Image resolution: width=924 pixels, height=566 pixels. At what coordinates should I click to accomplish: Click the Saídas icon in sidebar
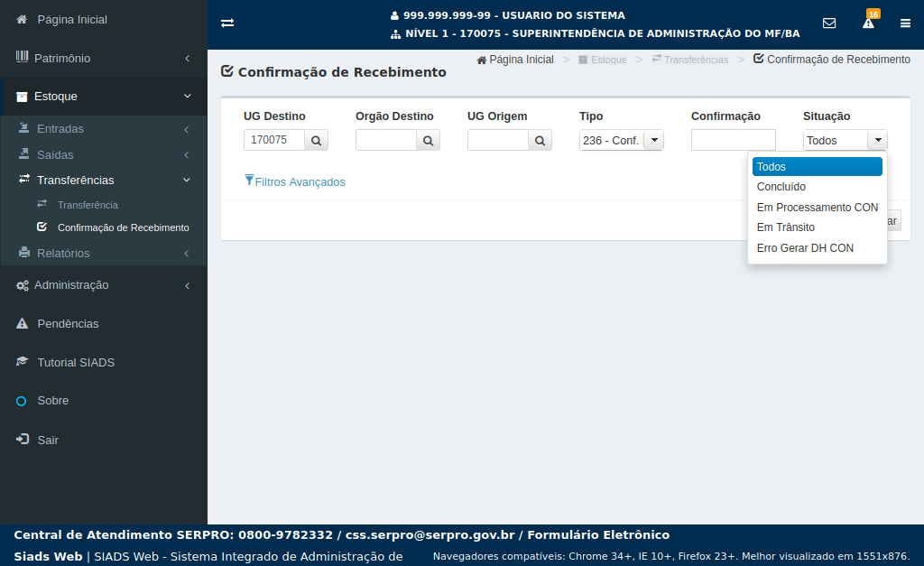pyautogui.click(x=24, y=153)
